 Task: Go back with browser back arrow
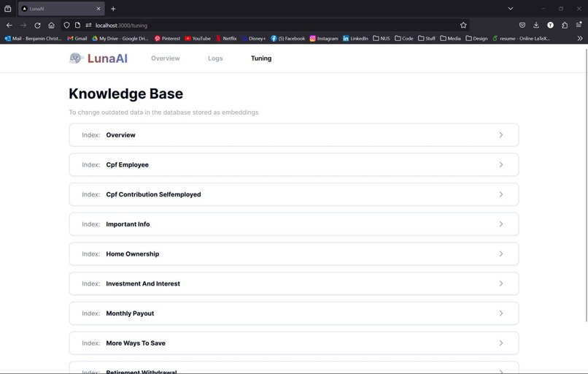tap(9, 25)
